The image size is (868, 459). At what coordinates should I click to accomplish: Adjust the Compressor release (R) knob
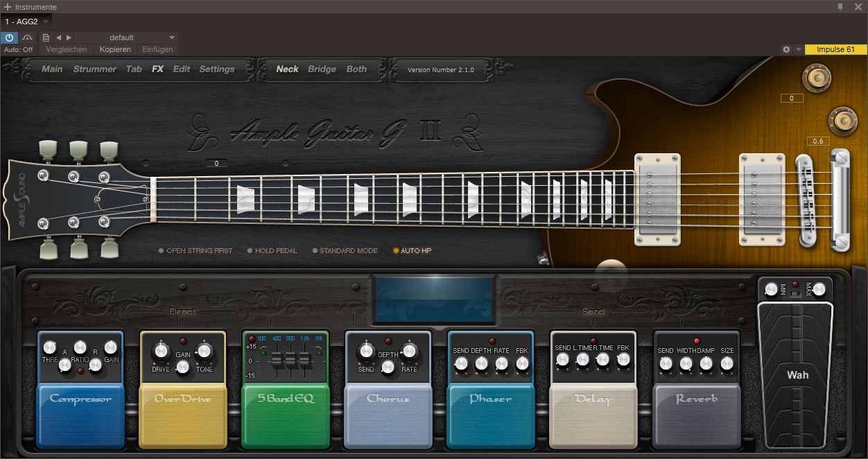(96, 365)
